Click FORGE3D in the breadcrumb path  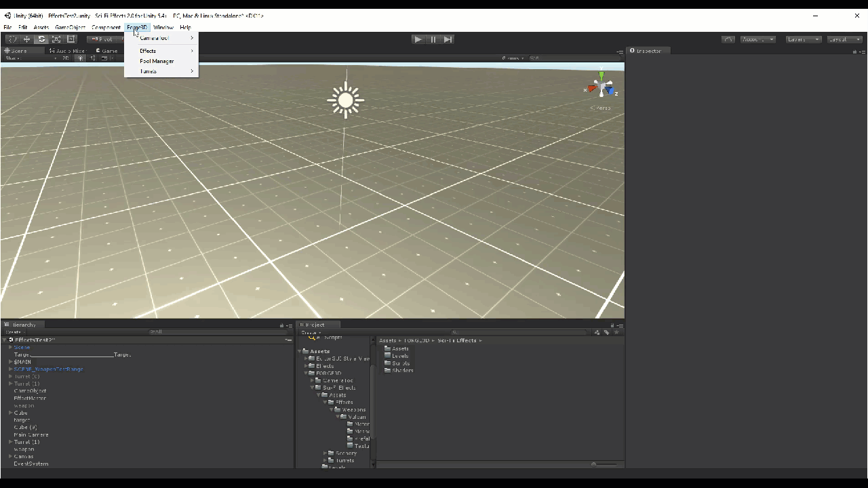point(417,340)
